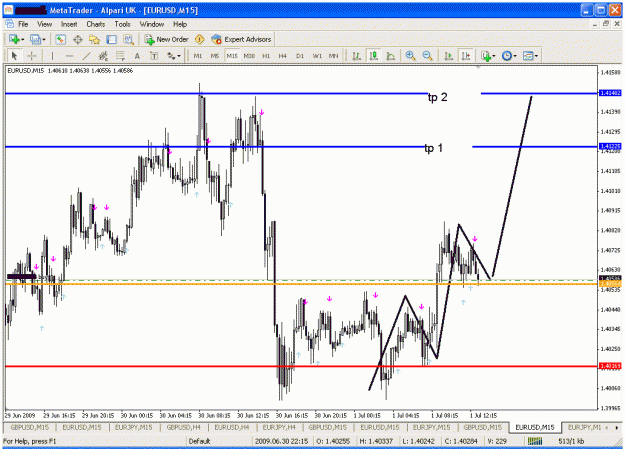
Task: Enable Line Chart display mode
Action: pos(391,56)
